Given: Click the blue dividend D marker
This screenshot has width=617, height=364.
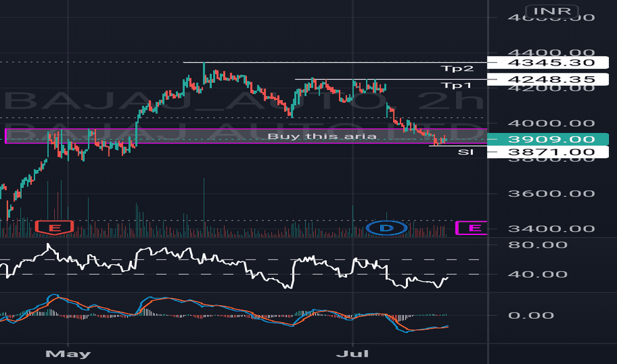Looking at the screenshot, I should tap(387, 228).
